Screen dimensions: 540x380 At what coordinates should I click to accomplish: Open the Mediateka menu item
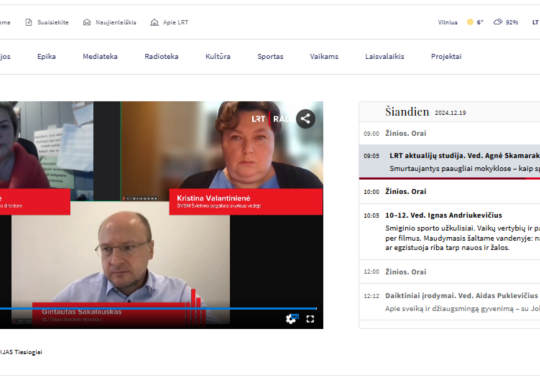pos(100,57)
